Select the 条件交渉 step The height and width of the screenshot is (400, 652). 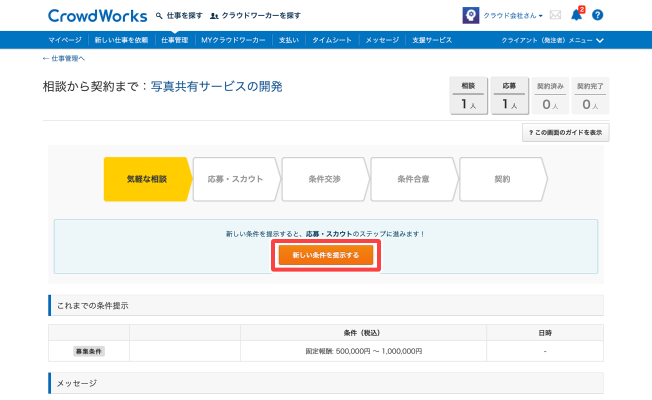tap(324, 179)
